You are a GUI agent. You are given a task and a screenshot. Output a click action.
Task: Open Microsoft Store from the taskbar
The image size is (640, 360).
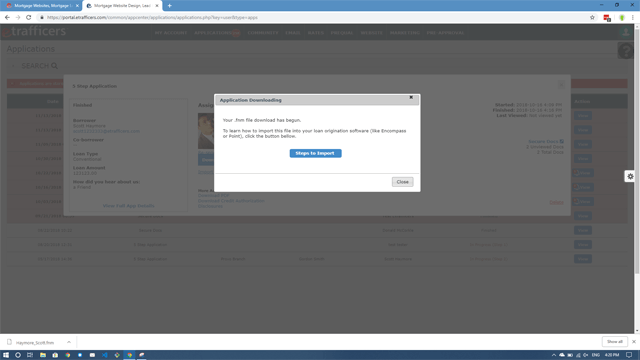(55, 355)
